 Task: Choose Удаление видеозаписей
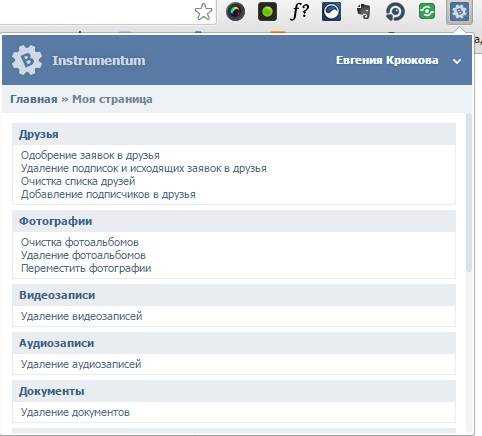point(81,316)
